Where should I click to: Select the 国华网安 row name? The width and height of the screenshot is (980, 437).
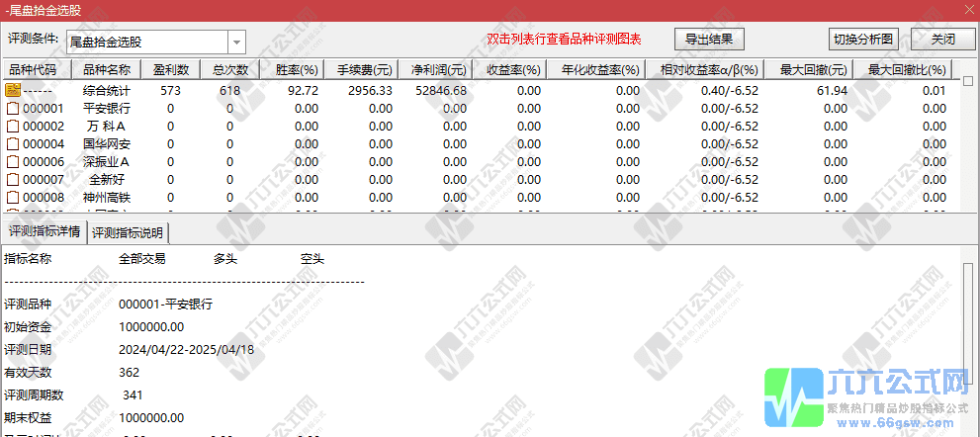point(106,143)
